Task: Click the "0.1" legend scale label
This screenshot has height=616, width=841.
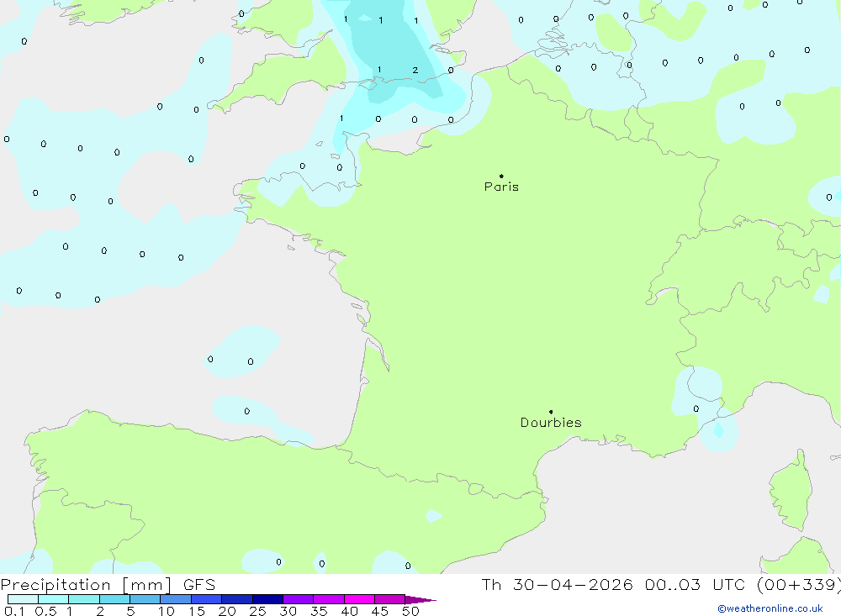Action: pos(14,611)
